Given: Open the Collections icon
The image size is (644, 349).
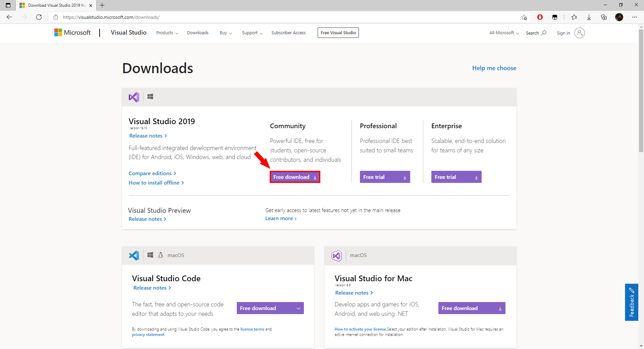Looking at the screenshot, I should tap(604, 17).
